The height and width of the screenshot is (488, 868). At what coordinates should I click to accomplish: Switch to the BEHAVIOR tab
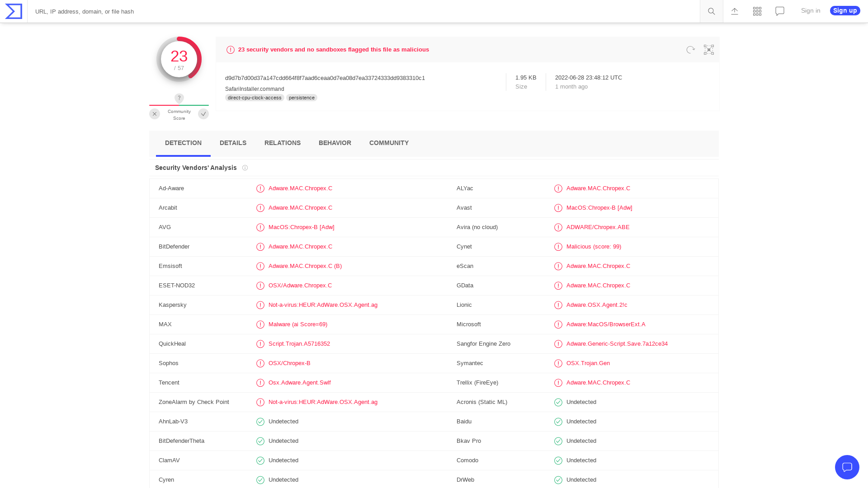[335, 143]
